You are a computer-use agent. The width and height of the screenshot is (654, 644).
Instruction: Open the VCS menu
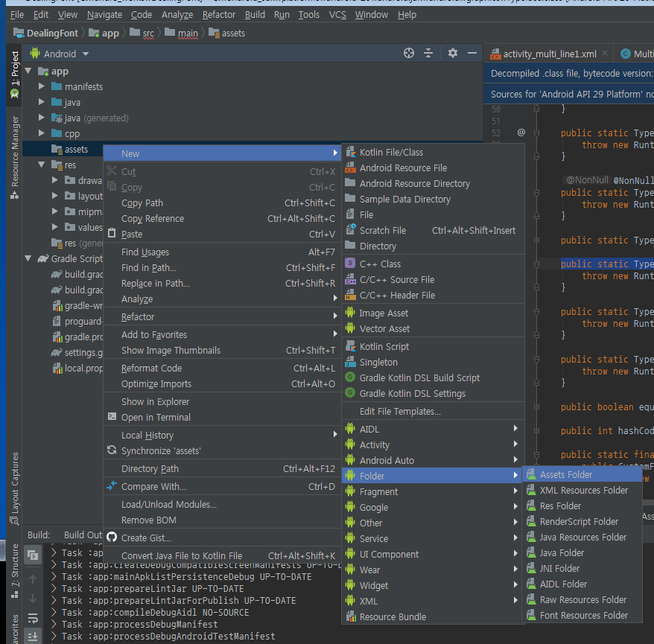[x=337, y=15]
